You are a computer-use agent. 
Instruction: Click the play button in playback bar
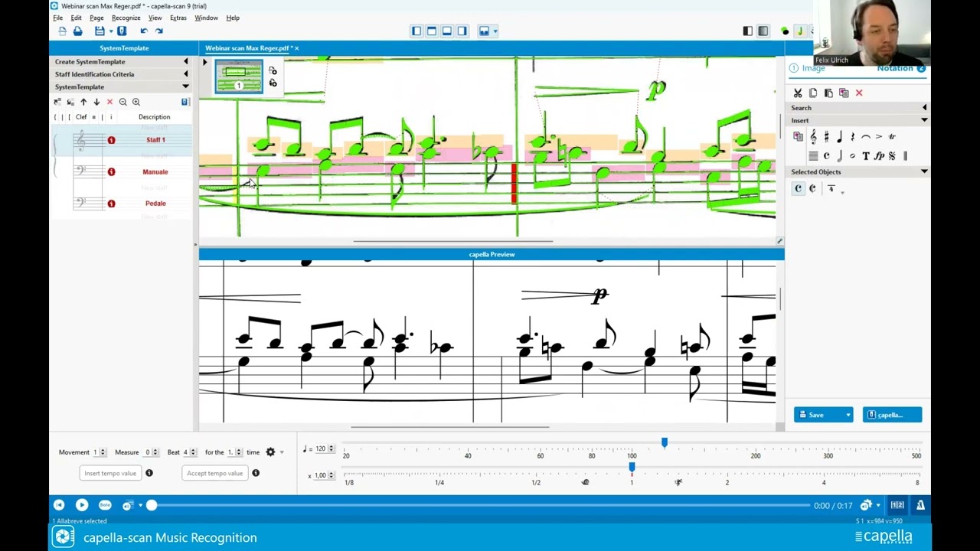(82, 505)
